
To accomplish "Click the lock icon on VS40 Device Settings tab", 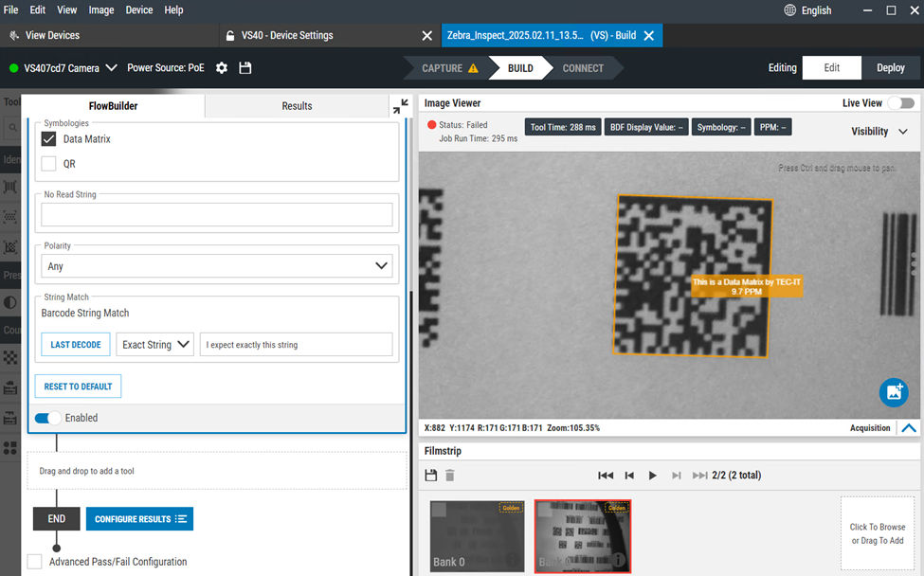I will pos(230,35).
